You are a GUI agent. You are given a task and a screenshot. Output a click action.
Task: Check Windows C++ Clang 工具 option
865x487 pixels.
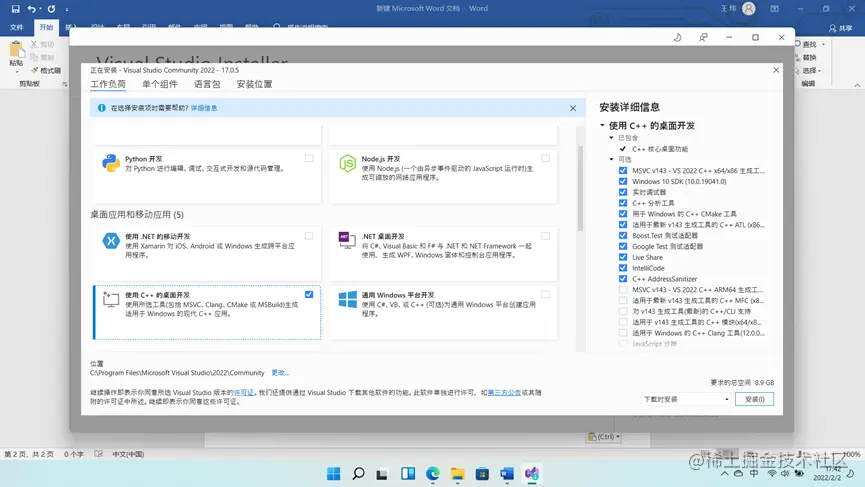tap(623, 333)
